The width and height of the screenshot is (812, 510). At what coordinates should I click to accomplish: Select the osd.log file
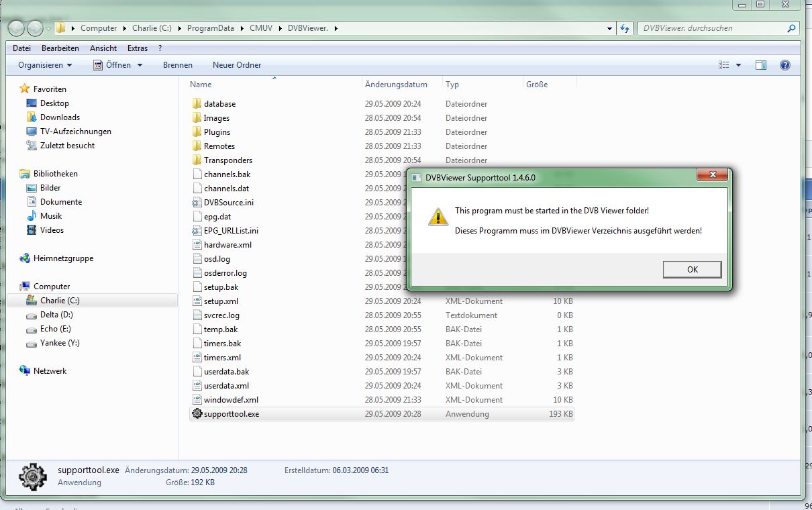tap(217, 259)
